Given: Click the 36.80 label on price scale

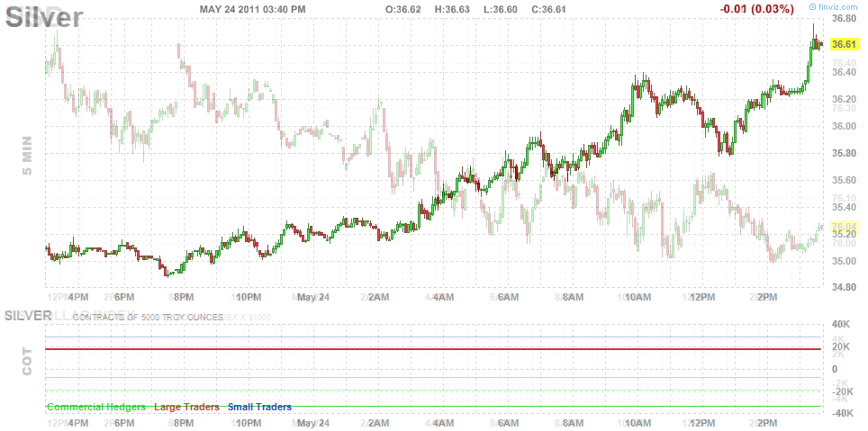Looking at the screenshot, I should point(844,18).
